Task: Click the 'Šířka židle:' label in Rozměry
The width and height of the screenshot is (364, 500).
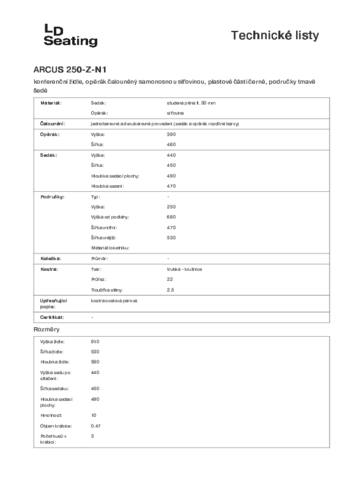Action: pos(51,352)
